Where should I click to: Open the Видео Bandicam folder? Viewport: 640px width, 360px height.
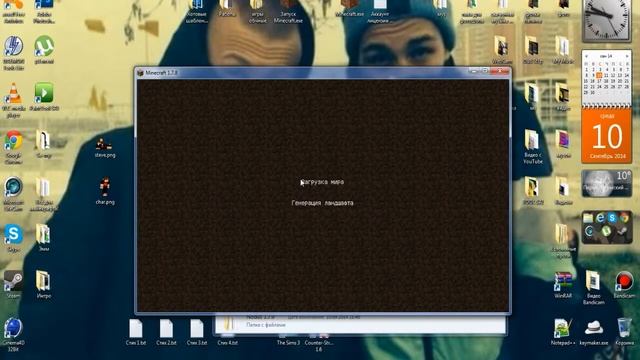(593, 287)
